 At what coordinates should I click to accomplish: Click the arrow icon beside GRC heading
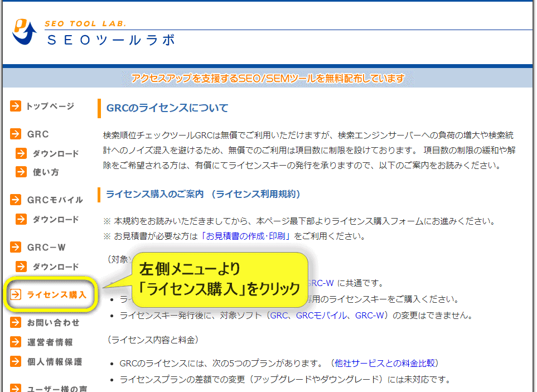pos(16,134)
